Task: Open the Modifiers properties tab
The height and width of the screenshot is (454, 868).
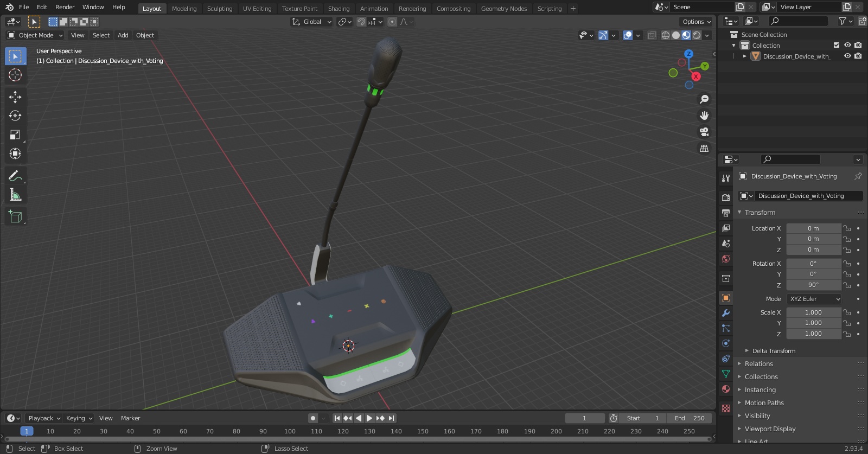Action: click(726, 313)
